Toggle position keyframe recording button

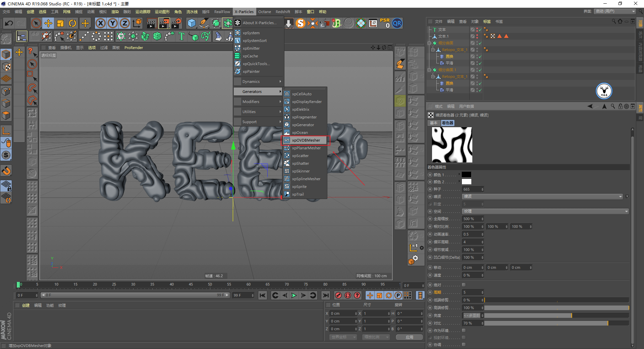click(x=370, y=295)
